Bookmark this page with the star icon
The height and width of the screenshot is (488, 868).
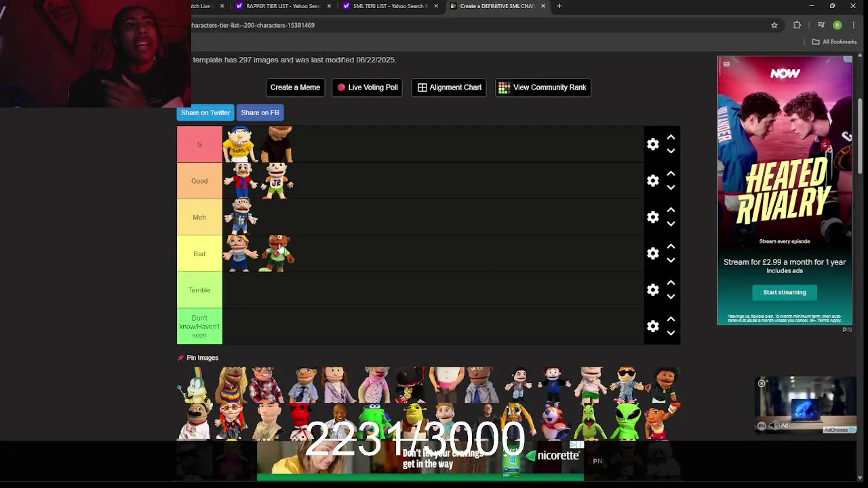(x=774, y=25)
